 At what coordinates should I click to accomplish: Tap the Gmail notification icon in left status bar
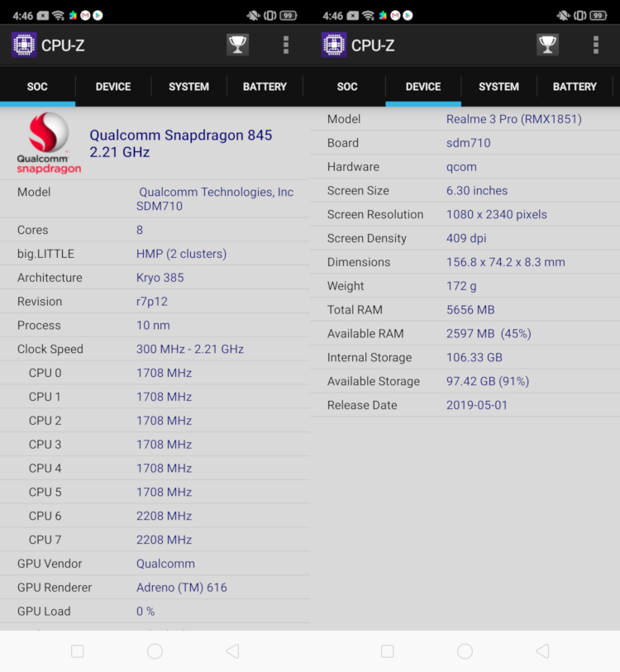point(85,16)
